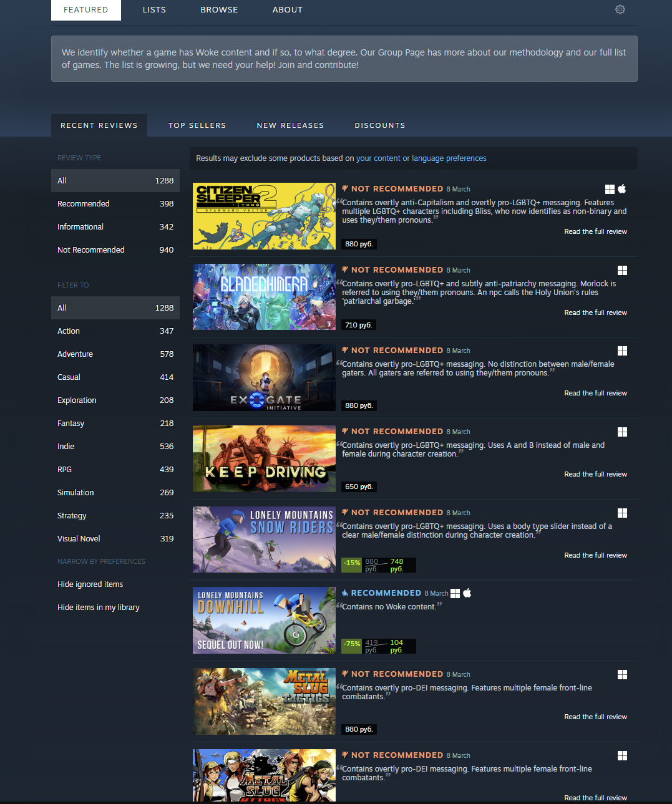672x804 pixels.
Task: Open the Browse tab
Action: (219, 10)
